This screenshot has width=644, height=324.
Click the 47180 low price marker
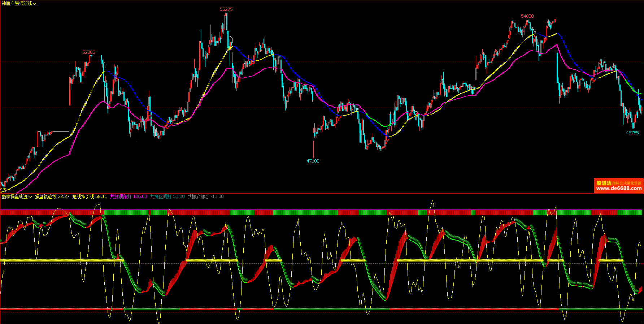(x=313, y=161)
